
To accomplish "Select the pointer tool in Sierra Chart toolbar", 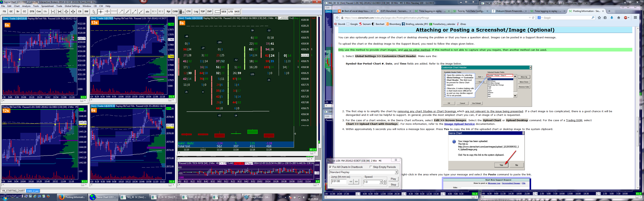I will 94,11.
